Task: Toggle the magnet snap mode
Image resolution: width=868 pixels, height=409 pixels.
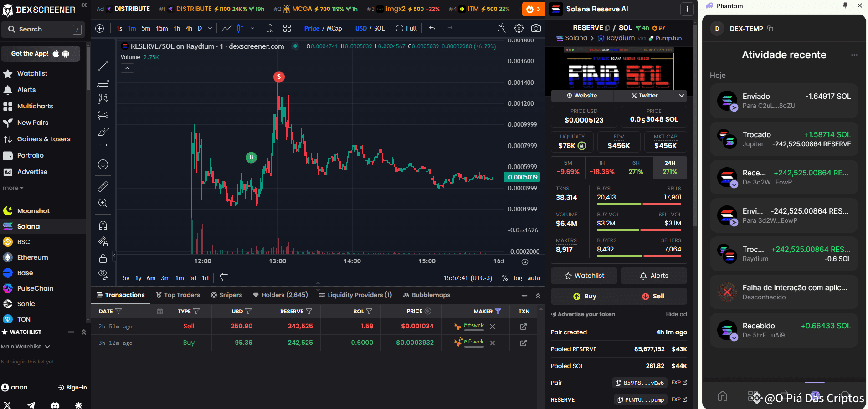Action: 103,225
